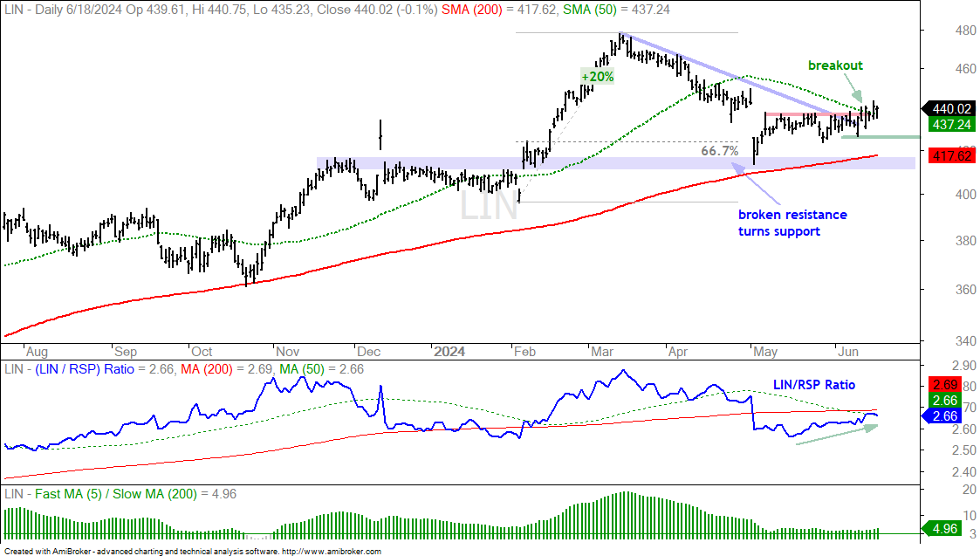Click the 480 price axis label
Image resolution: width=980 pixels, height=556 pixels.
click(966, 30)
